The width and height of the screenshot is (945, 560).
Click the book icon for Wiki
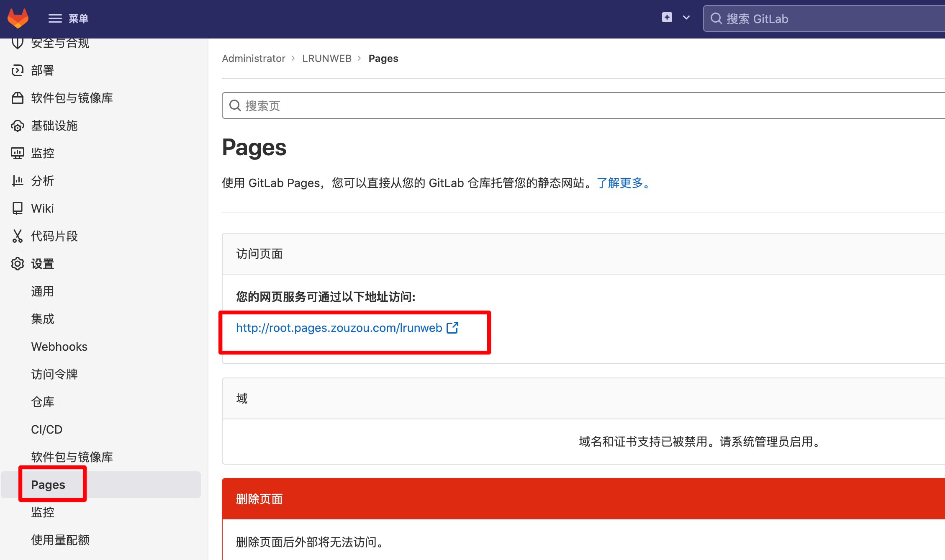pyautogui.click(x=17, y=208)
